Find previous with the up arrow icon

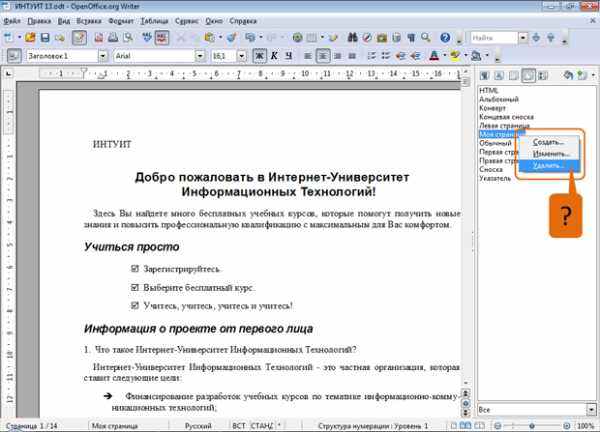pos(551,37)
